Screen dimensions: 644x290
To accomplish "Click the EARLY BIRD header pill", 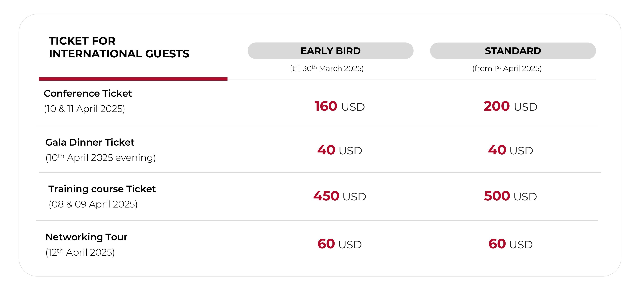I will [330, 51].
